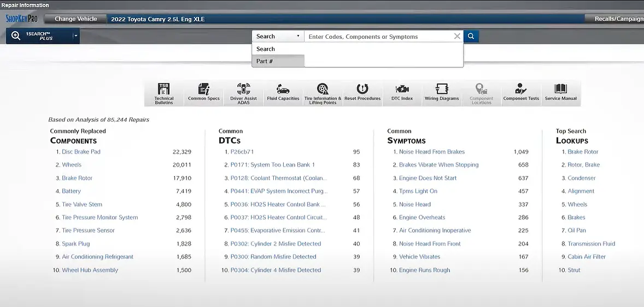Click Tire Information & Lifting Points icon

(x=323, y=93)
